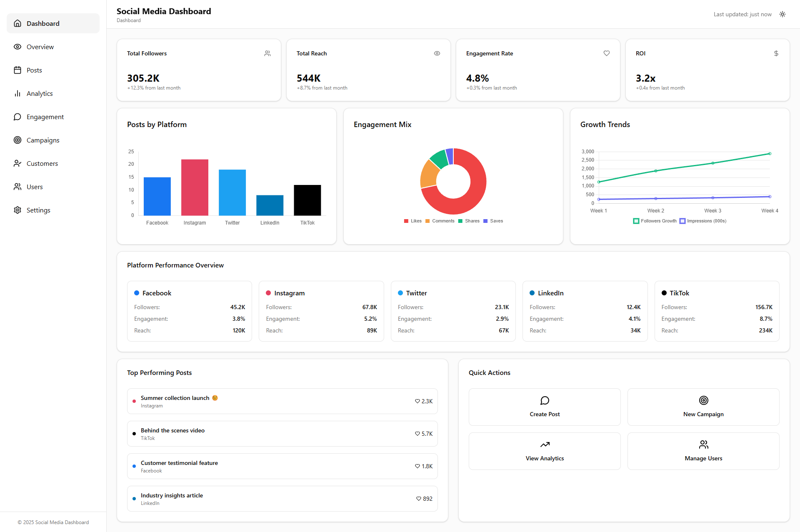
Task: Toggle Impressions (000s) legend in Growth Trends
Action: pos(703,221)
